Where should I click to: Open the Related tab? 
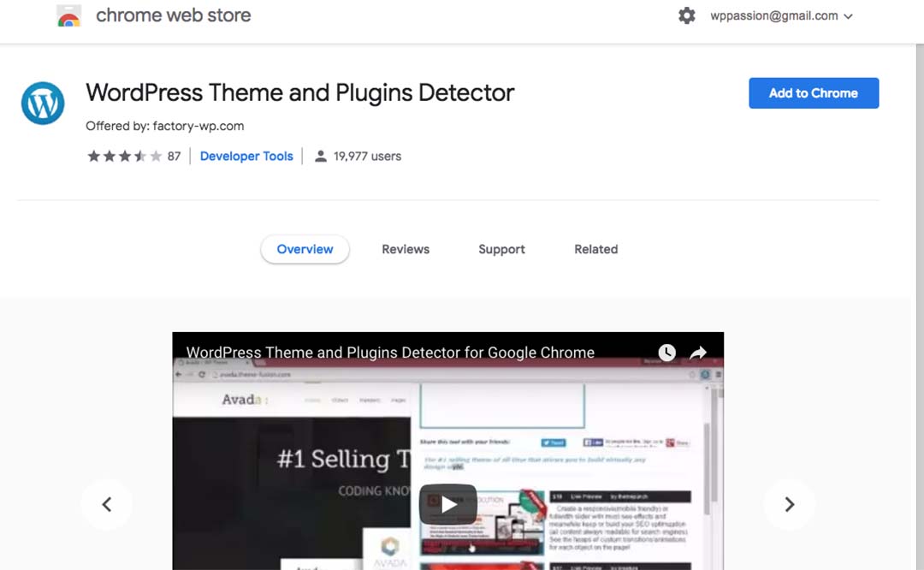click(x=595, y=249)
